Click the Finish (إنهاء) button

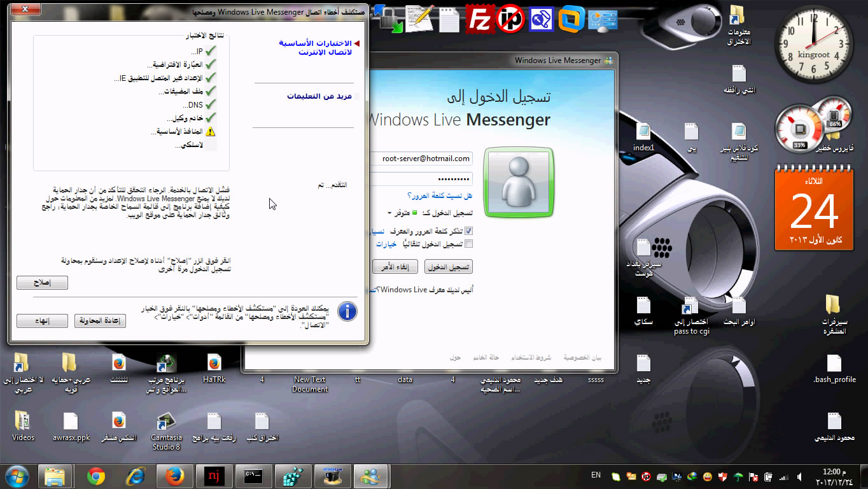tap(42, 321)
